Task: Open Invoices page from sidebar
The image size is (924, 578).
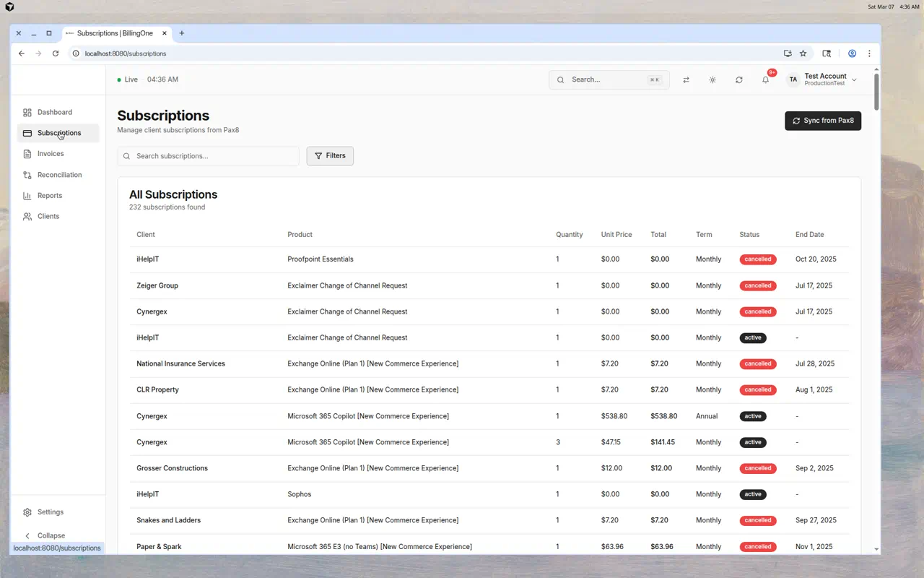Action: click(x=58, y=154)
